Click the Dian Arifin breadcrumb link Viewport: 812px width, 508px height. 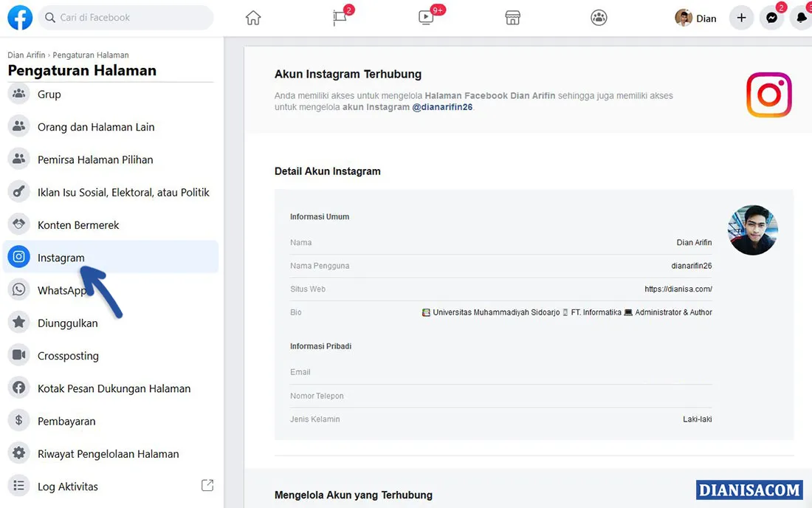pyautogui.click(x=26, y=55)
